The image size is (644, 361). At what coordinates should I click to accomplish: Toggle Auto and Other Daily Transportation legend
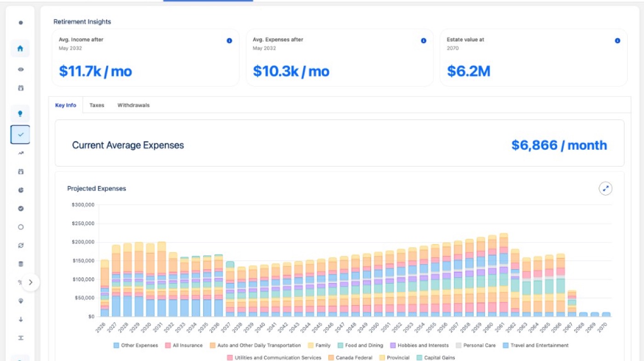tap(255, 345)
